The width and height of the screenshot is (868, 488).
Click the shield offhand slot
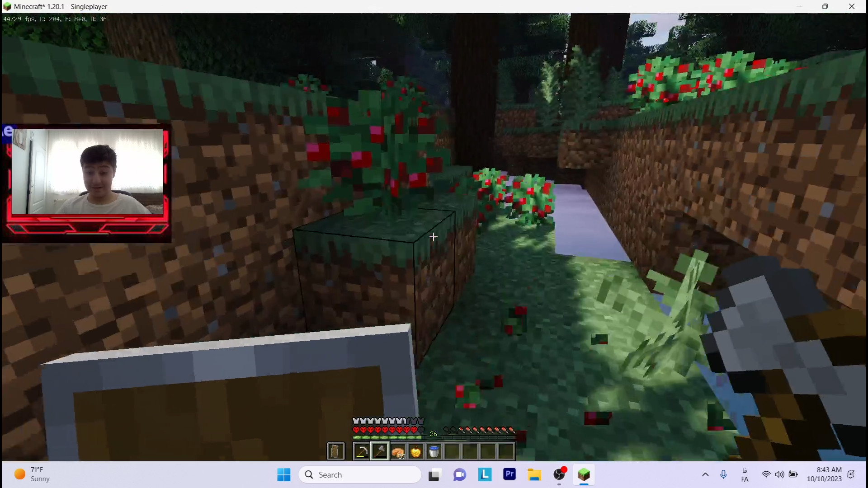click(x=335, y=451)
